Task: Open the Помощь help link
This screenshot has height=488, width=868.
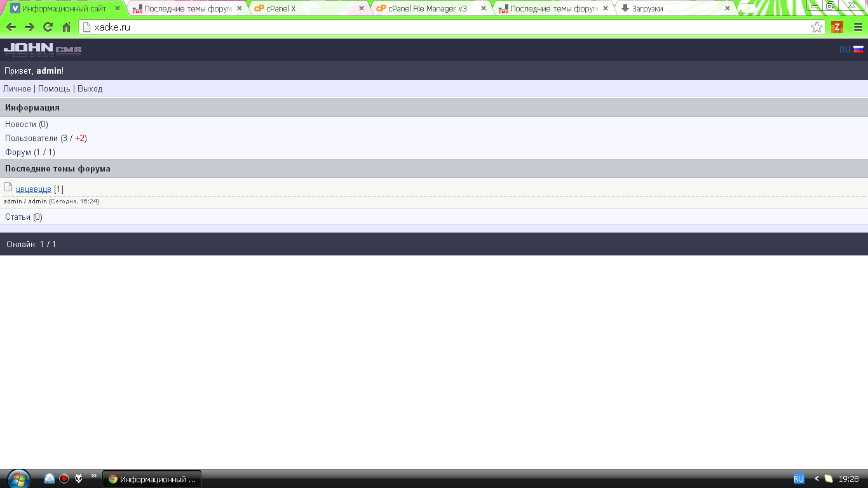Action: point(54,89)
